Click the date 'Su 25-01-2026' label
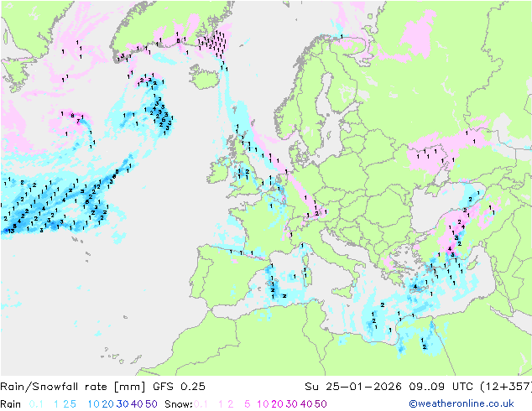The width and height of the screenshot is (532, 411). (353, 387)
